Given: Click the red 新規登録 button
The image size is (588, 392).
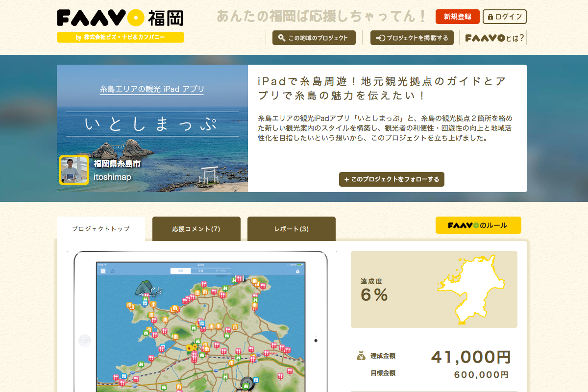Looking at the screenshot, I should (x=457, y=17).
